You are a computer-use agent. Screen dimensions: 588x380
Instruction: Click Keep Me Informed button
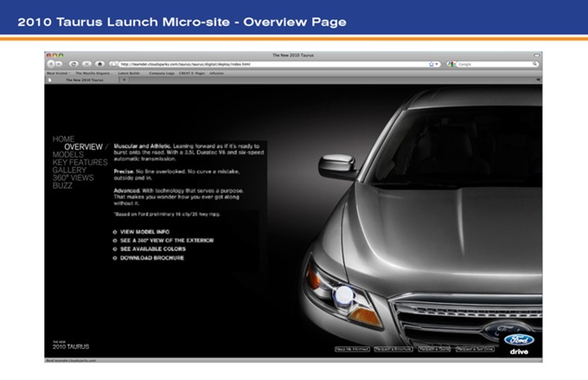[x=352, y=349]
